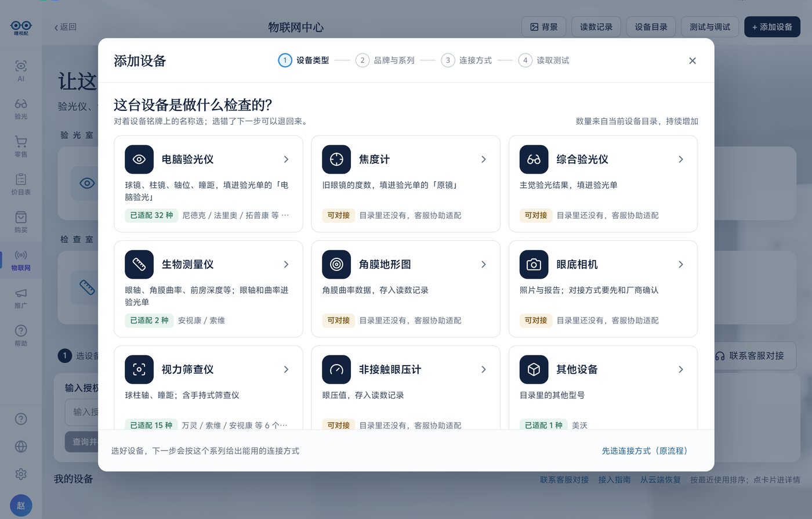Expand the 焦度计 card chevron
Image resolution: width=812 pixels, height=519 pixels.
484,159
